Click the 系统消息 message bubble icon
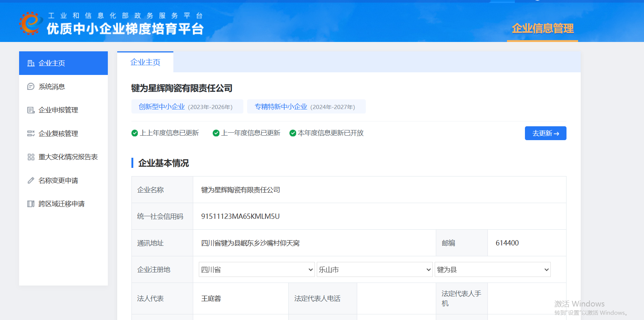Screen dimensions: 644x320 pos(31,87)
